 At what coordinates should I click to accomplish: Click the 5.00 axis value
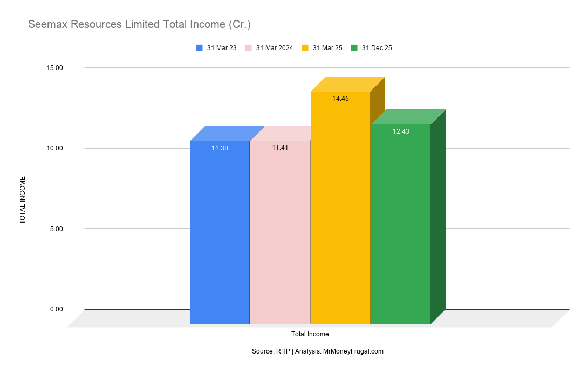tap(56, 229)
